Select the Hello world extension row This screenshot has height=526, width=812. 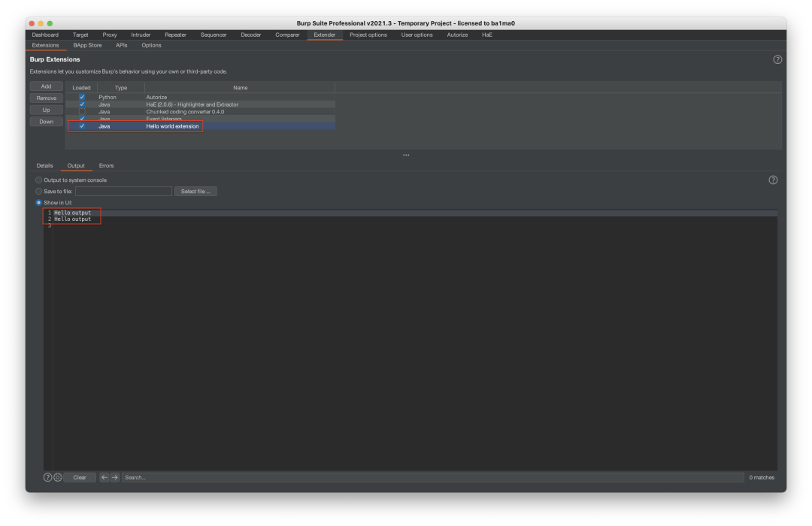coord(201,125)
